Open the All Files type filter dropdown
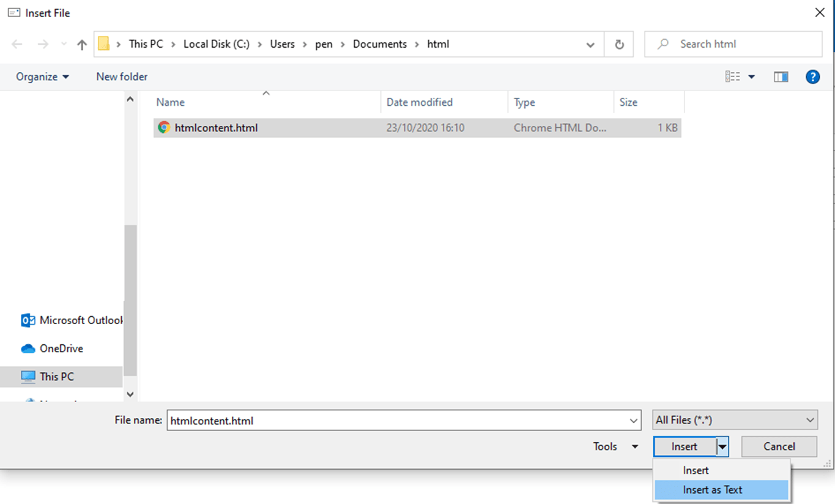The width and height of the screenshot is (835, 504). 735,420
